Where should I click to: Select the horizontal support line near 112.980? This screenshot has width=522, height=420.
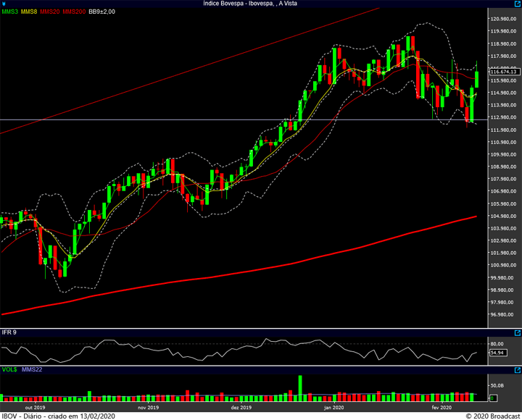217,119
